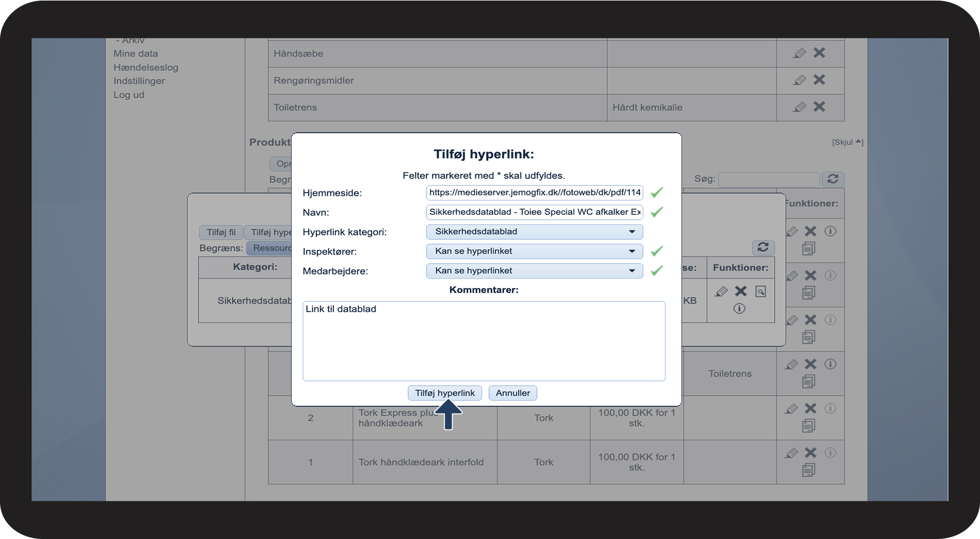980x539 pixels.
Task: Copy the Tork Express product row
Action: 809,426
